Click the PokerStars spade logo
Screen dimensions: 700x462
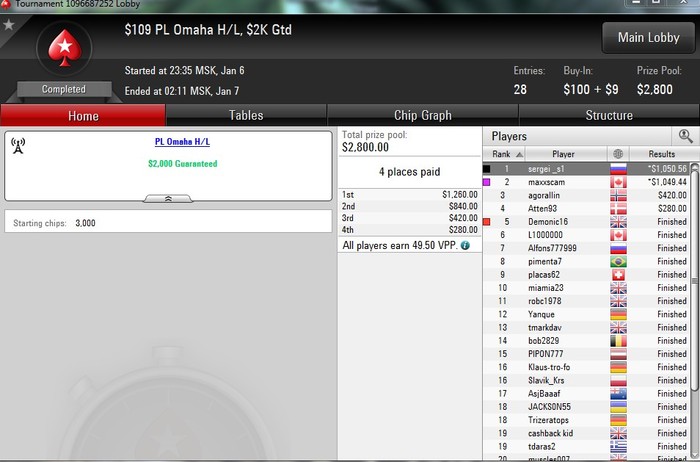tap(65, 48)
